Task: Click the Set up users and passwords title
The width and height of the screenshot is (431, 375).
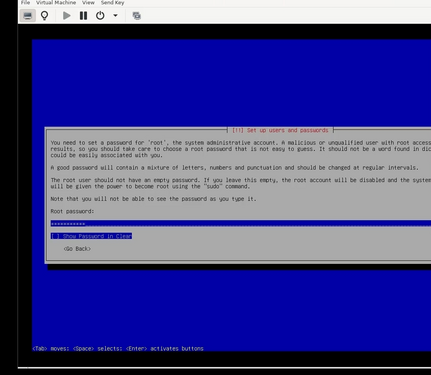Action: [x=280, y=130]
